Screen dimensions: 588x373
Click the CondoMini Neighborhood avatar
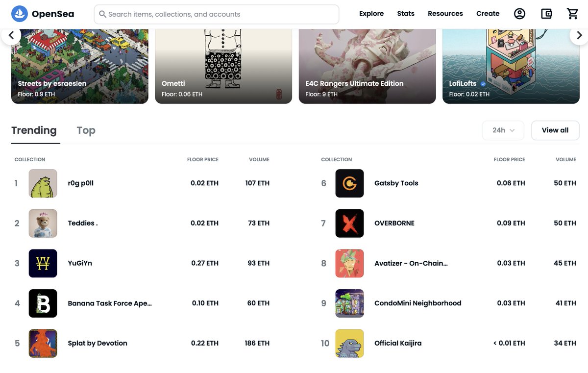click(x=349, y=303)
